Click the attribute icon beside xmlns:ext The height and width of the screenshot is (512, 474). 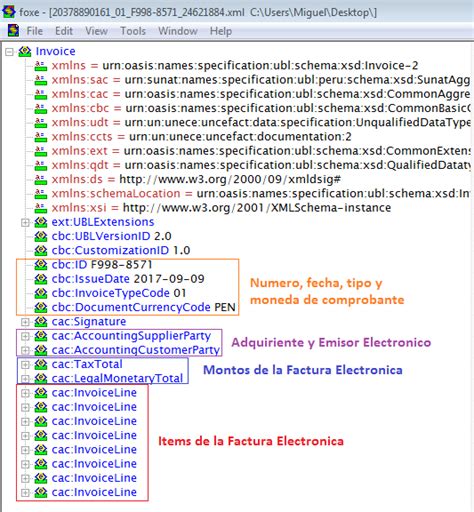tap(41, 151)
